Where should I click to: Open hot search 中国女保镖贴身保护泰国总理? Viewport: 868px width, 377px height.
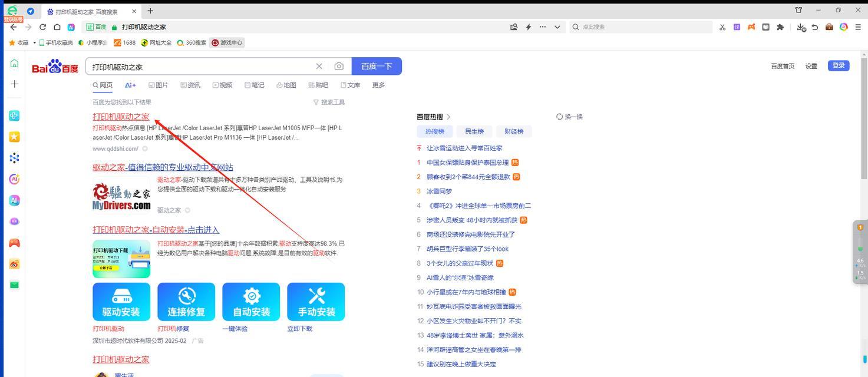[x=467, y=162]
